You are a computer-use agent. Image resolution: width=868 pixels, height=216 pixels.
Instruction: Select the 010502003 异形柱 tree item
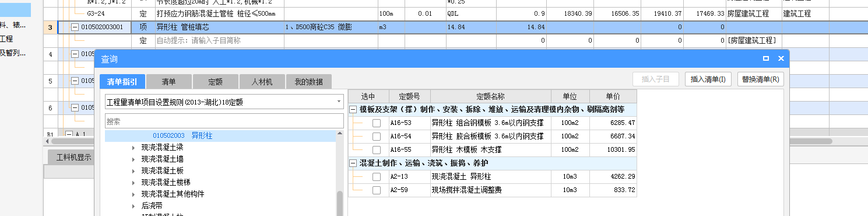(x=220, y=135)
